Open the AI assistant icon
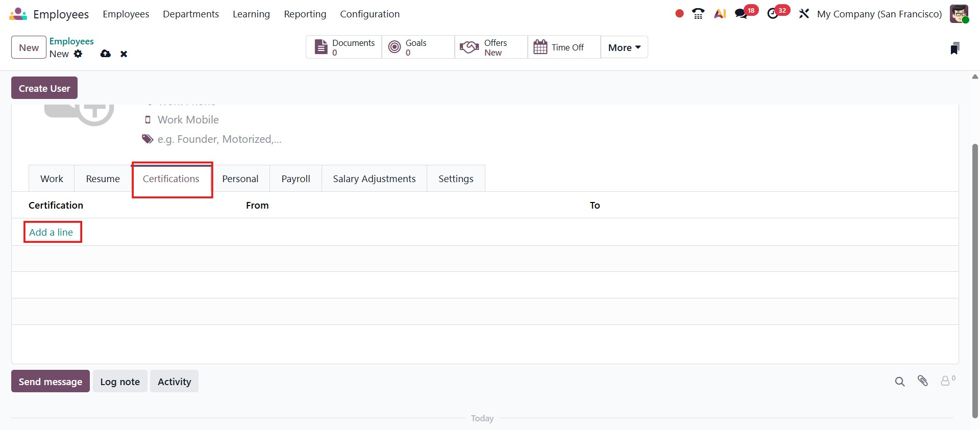 [x=720, y=14]
